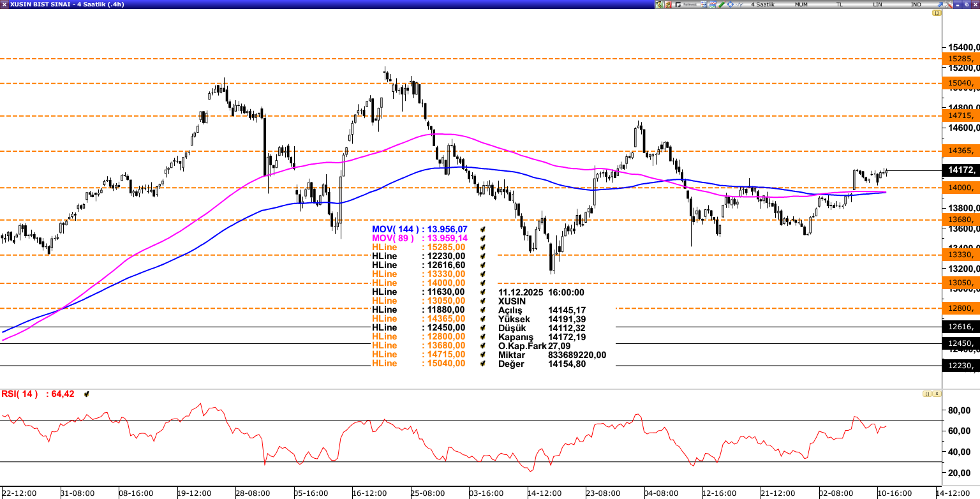Click the yellow badge icon above price axis
The width and height of the screenshot is (980, 499).
pos(937,13)
